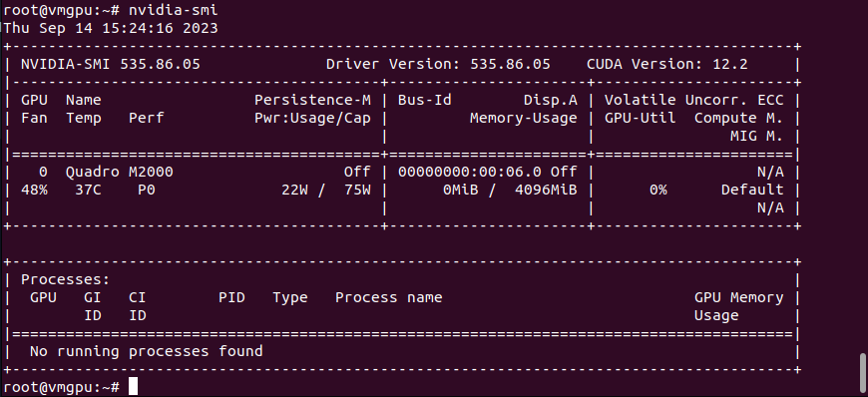
Task: Click the Default compute mode value
Action: pyautogui.click(x=752, y=190)
